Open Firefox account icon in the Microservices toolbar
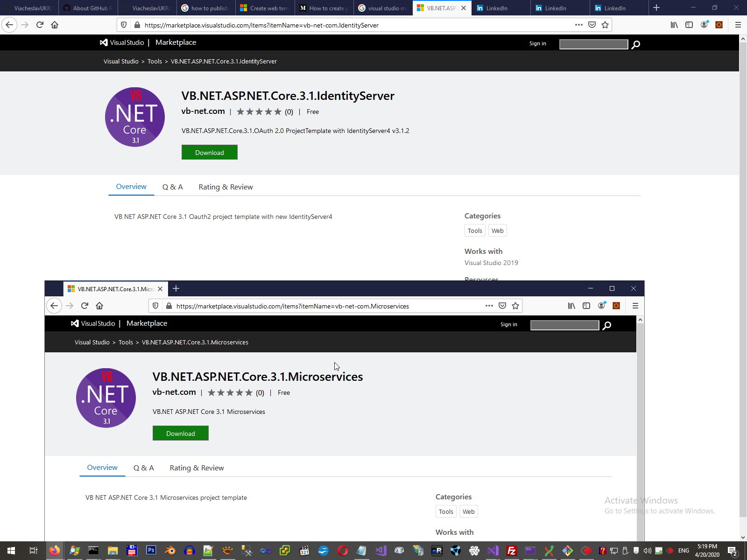The image size is (747, 560). point(601,306)
